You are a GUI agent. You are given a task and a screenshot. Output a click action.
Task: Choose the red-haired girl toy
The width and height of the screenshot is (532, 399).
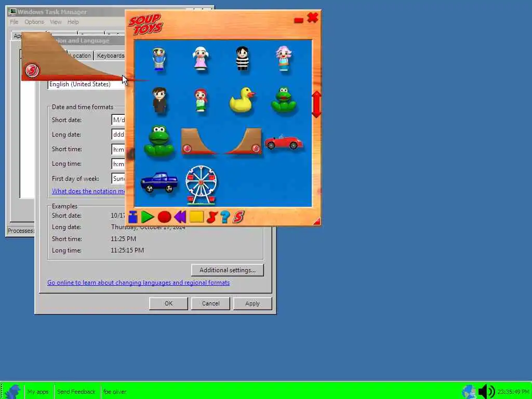[201, 100]
